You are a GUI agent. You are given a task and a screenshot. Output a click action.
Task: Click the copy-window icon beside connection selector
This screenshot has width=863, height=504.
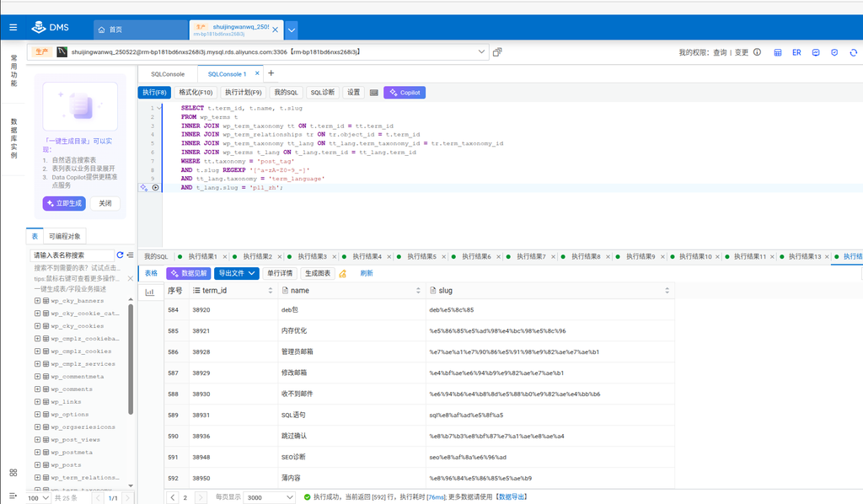[x=497, y=52]
